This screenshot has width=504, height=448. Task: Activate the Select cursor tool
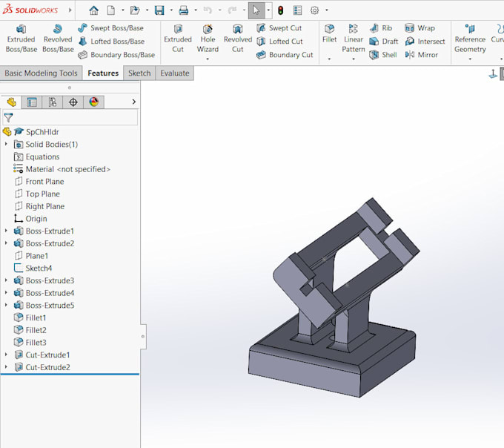coord(256,10)
